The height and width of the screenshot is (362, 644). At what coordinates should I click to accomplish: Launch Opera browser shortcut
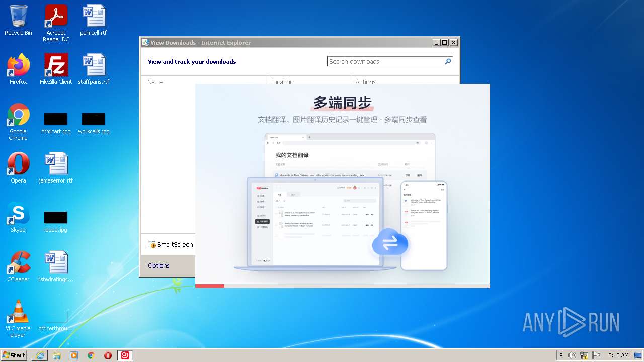[18, 168]
